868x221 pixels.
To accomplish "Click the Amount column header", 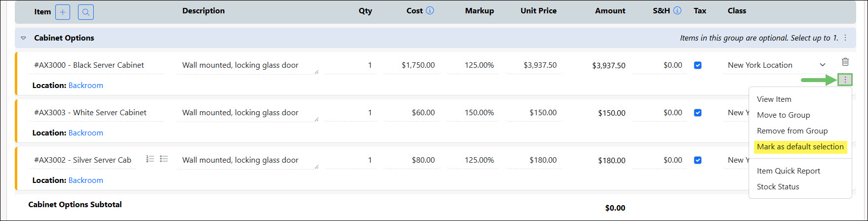I will click(610, 11).
